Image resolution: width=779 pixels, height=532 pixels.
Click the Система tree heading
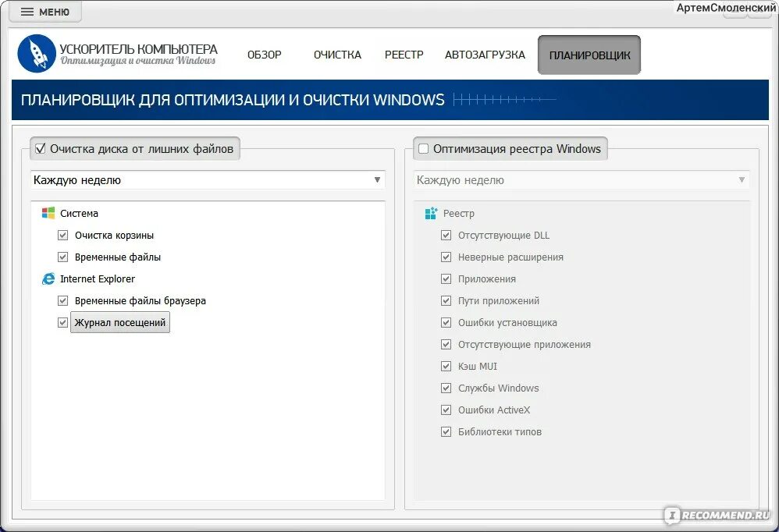click(x=79, y=214)
